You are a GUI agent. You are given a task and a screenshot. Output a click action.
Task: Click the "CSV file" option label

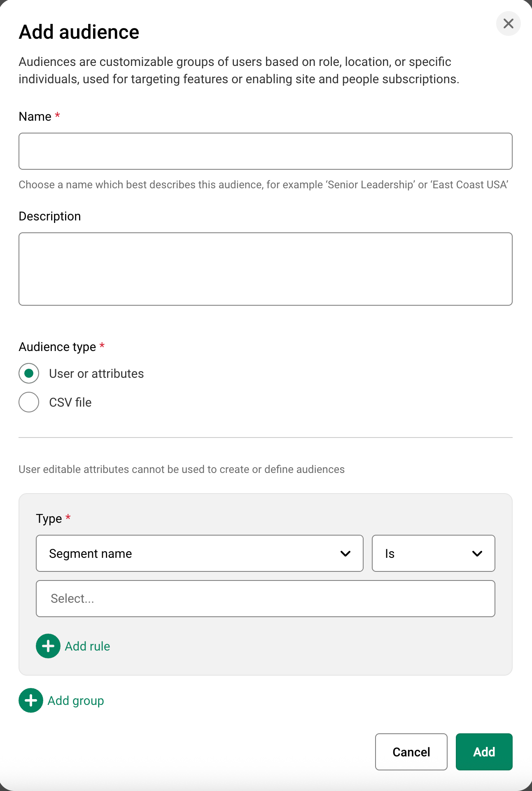tap(70, 403)
